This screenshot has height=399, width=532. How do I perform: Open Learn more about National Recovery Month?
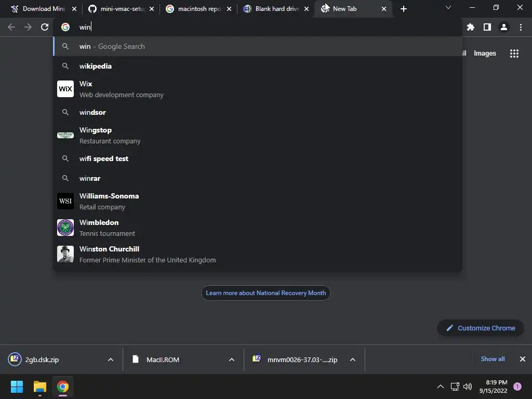[x=265, y=293]
